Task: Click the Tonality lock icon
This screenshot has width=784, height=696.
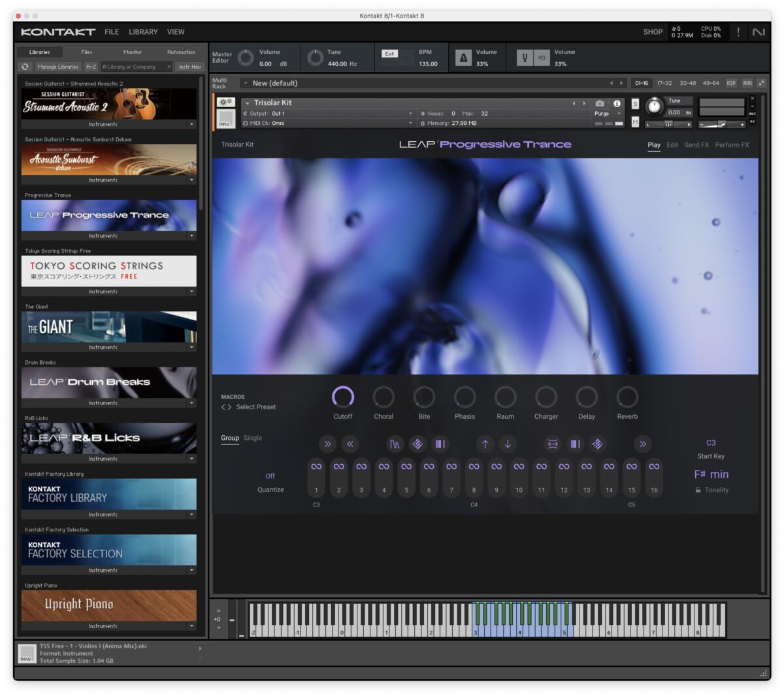Action: point(698,490)
